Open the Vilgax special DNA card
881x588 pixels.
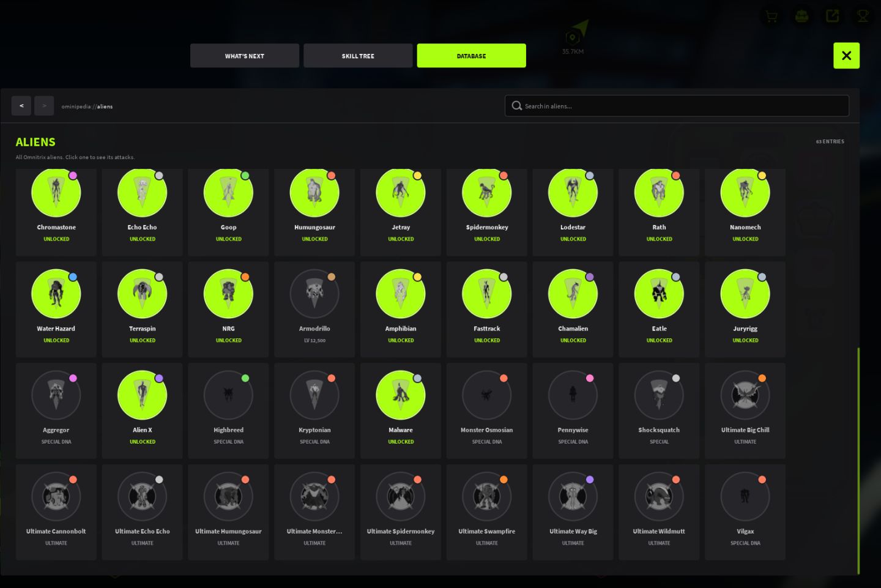point(745,512)
